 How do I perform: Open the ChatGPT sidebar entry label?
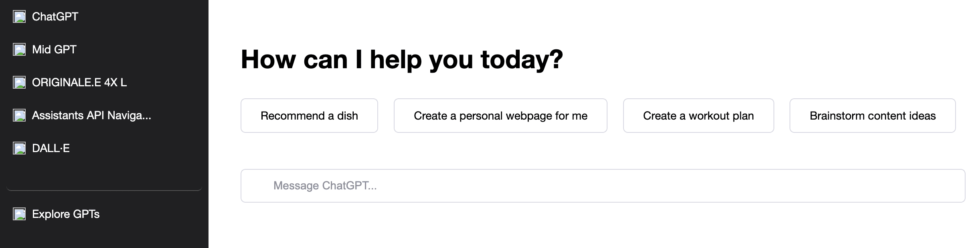click(x=55, y=17)
